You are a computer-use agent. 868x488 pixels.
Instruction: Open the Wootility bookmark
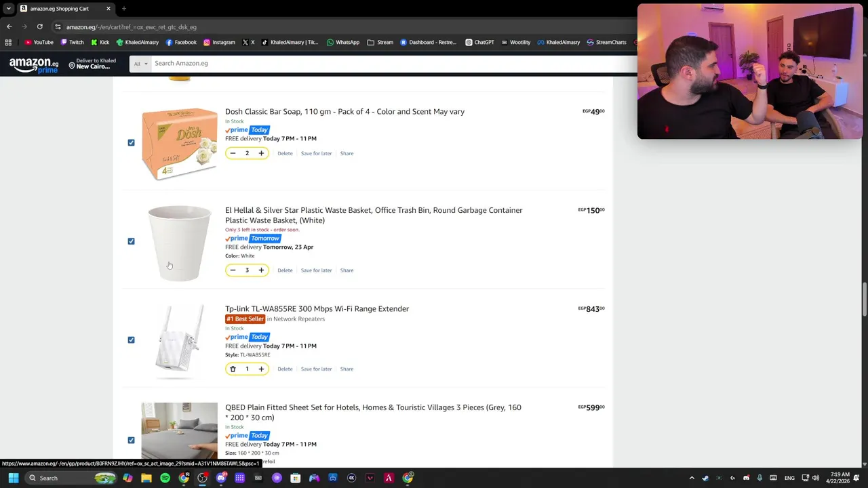point(515,42)
